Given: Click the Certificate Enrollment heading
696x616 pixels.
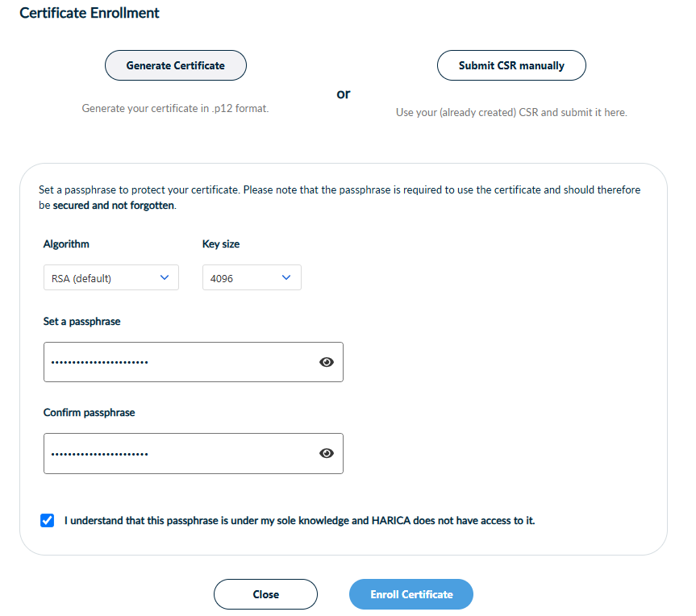Looking at the screenshot, I should 89,13.
